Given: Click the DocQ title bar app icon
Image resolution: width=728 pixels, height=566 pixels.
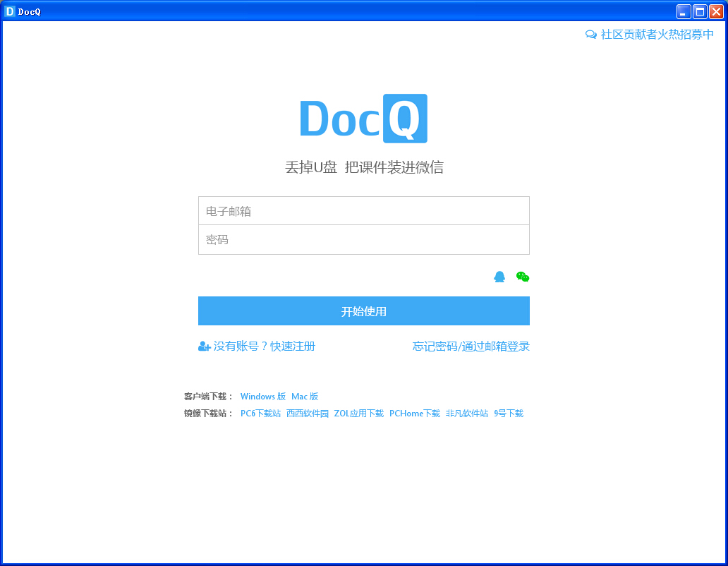Looking at the screenshot, I should (9, 11).
